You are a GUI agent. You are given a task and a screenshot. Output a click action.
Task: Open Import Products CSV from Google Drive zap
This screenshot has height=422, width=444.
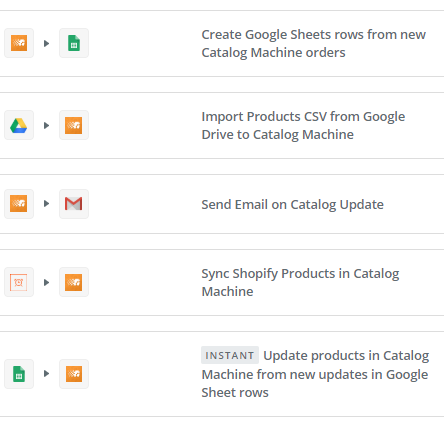point(303,125)
